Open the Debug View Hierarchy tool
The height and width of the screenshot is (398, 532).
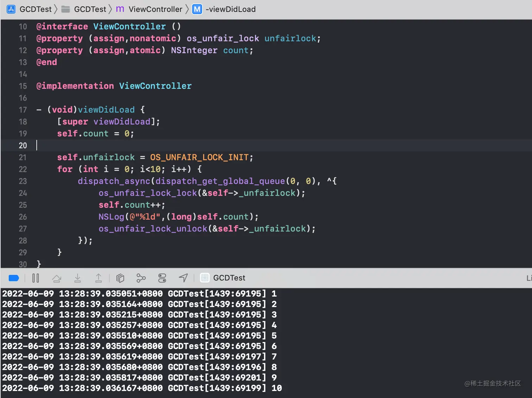click(x=120, y=278)
